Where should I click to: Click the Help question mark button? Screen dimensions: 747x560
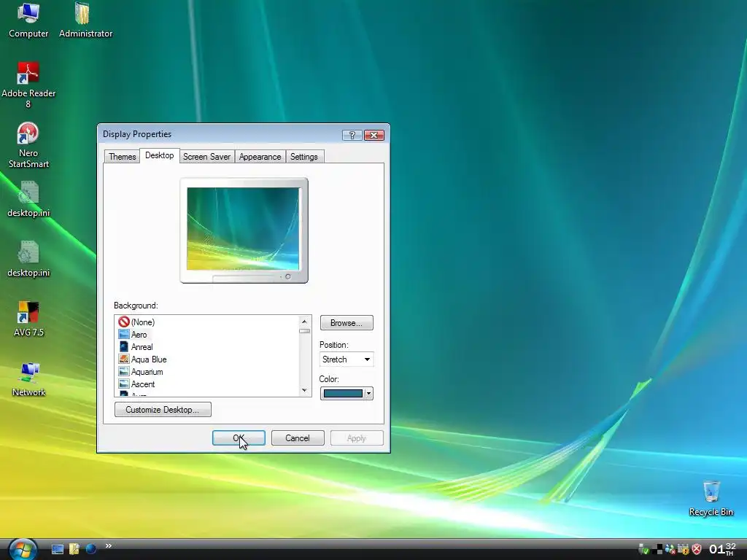tap(352, 135)
